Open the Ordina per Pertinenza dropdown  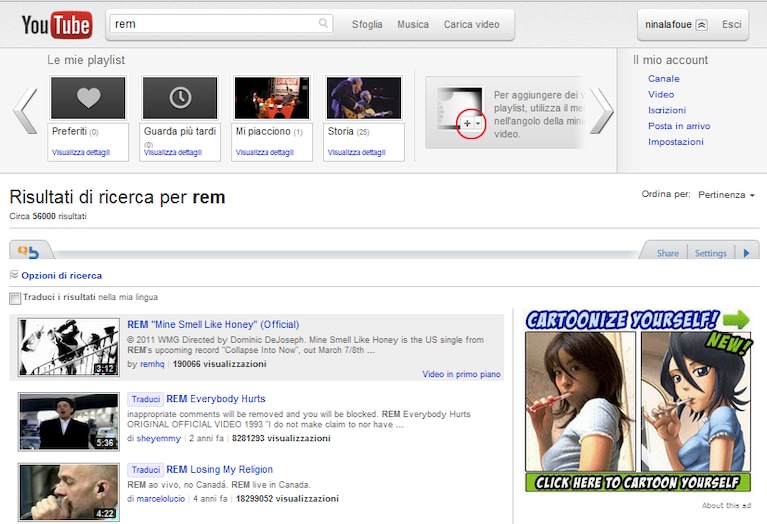[726, 195]
